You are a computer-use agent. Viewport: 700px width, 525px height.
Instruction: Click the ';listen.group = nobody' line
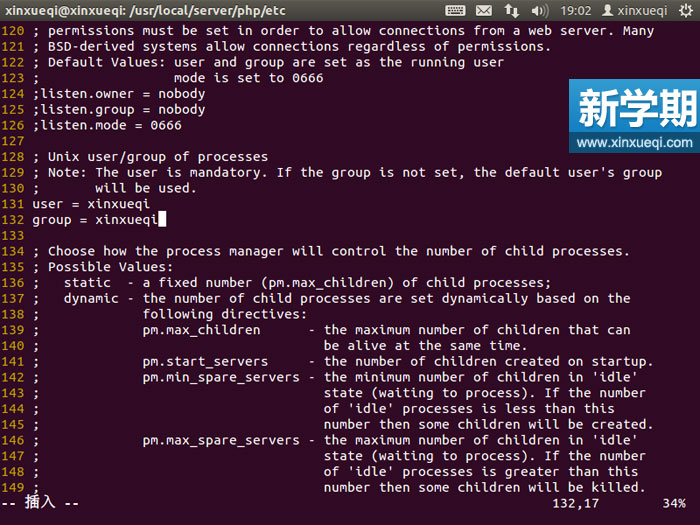point(118,110)
